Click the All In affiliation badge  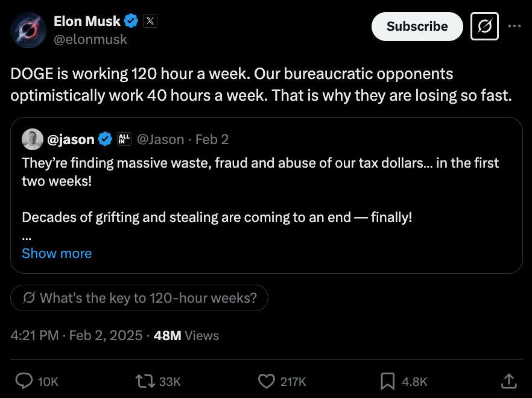point(124,139)
